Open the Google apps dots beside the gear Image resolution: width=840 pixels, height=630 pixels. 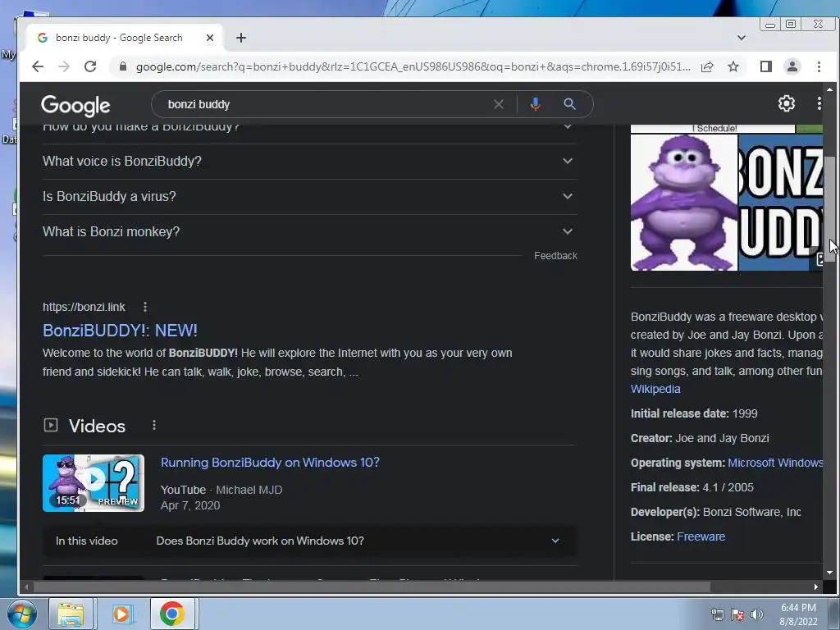819,103
